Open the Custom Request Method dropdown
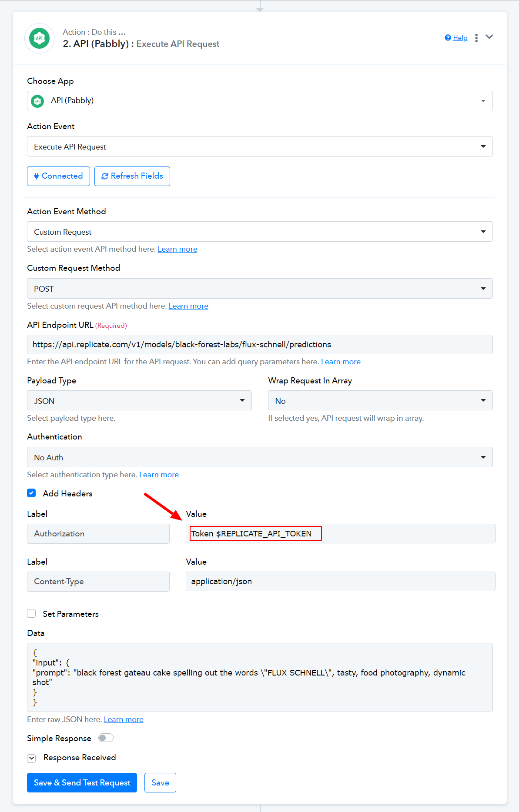Screen dimensions: 519x812 tap(260, 289)
